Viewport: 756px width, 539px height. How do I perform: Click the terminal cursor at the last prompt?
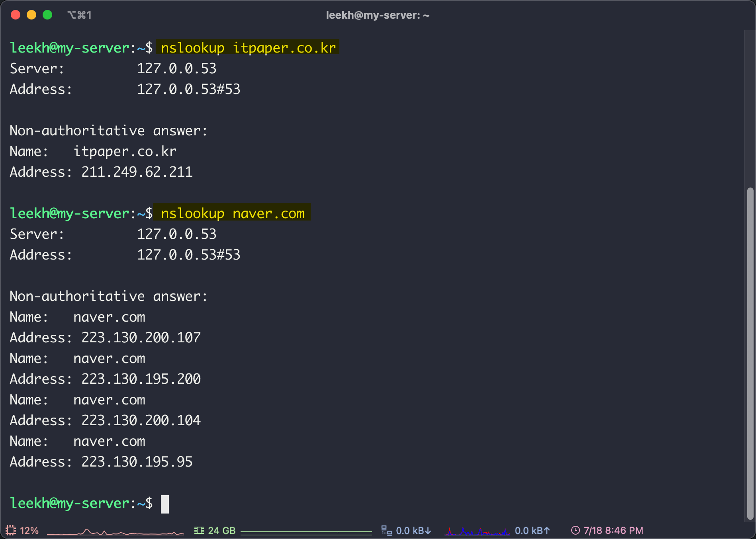click(x=165, y=504)
